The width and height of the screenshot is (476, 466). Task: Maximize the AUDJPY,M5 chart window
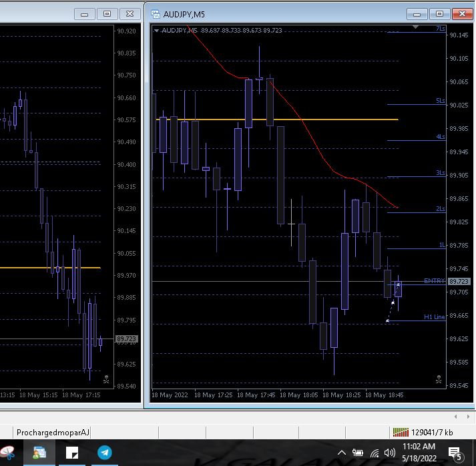click(x=439, y=13)
